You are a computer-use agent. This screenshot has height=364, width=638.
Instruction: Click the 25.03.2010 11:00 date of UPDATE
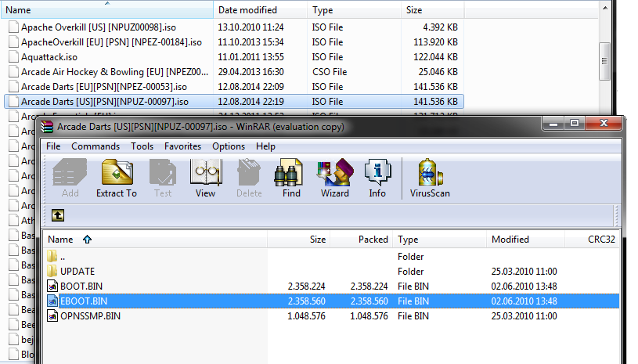(x=524, y=272)
